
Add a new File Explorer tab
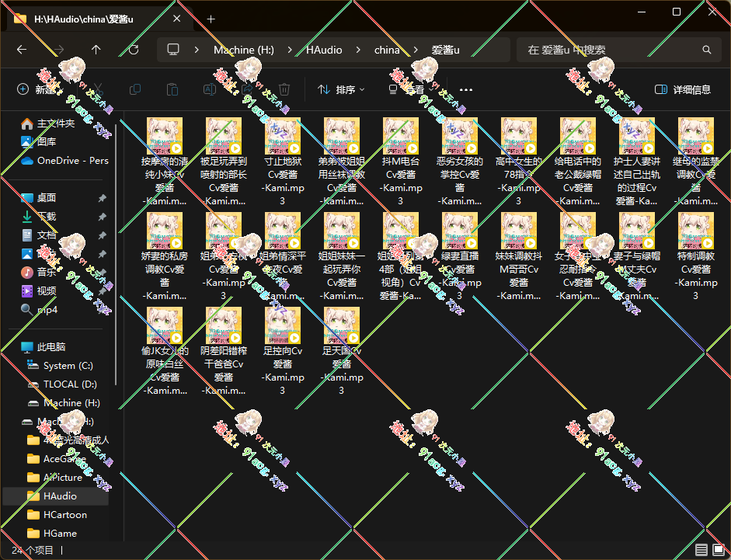coord(211,19)
